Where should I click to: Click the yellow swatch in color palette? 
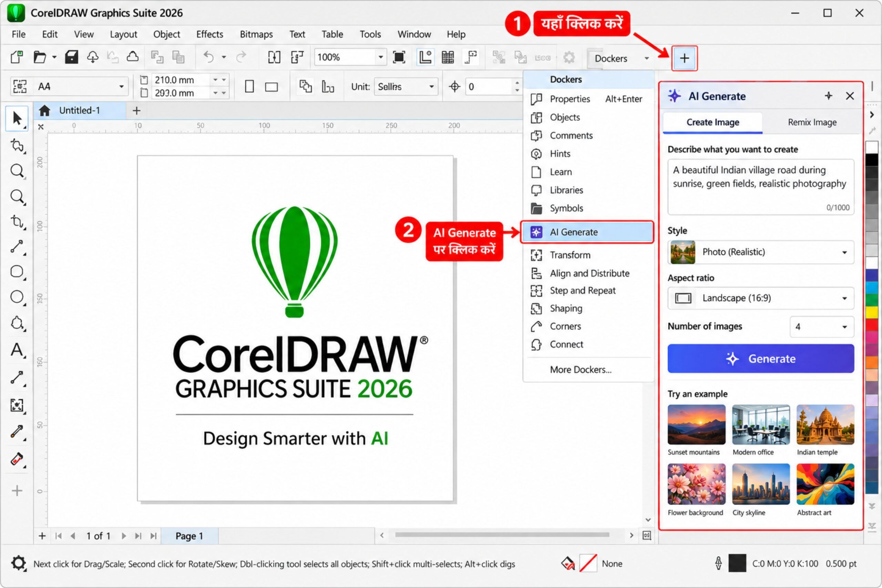coord(872,312)
